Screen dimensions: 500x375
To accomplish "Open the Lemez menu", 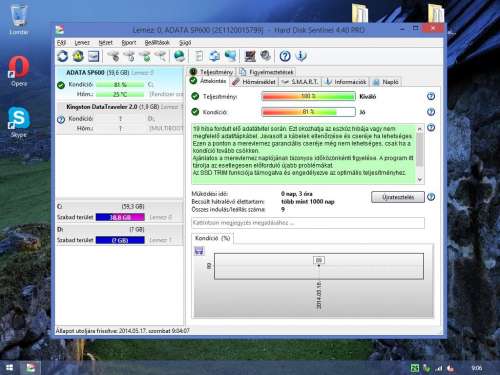I will click(82, 43).
